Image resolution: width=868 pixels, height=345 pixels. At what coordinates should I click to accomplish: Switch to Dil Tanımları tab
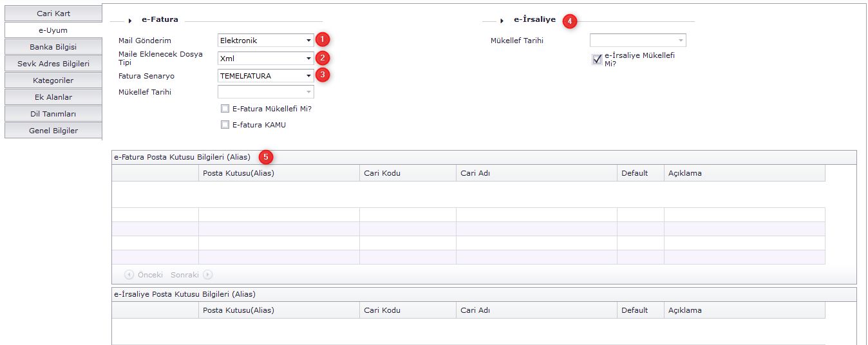pyautogui.click(x=53, y=114)
